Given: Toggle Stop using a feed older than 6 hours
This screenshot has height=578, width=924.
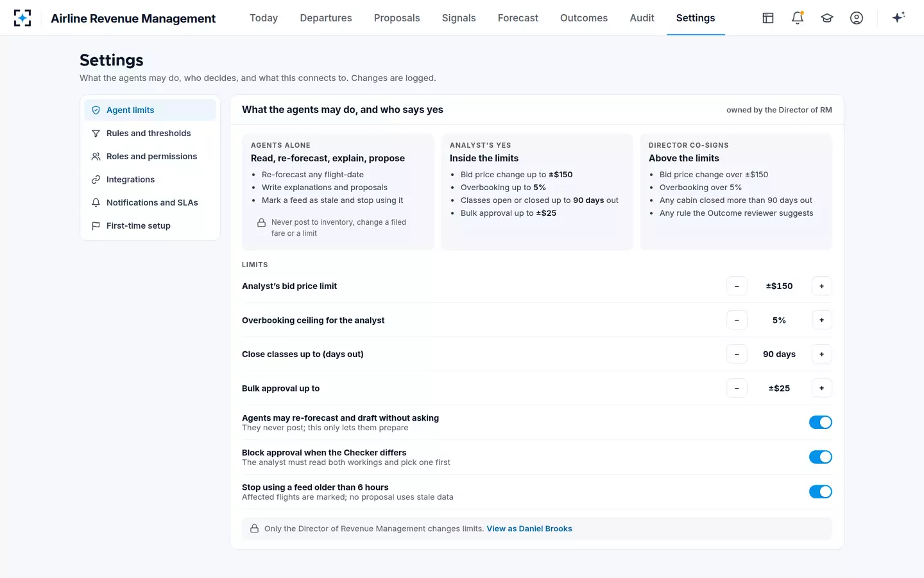Looking at the screenshot, I should (820, 491).
